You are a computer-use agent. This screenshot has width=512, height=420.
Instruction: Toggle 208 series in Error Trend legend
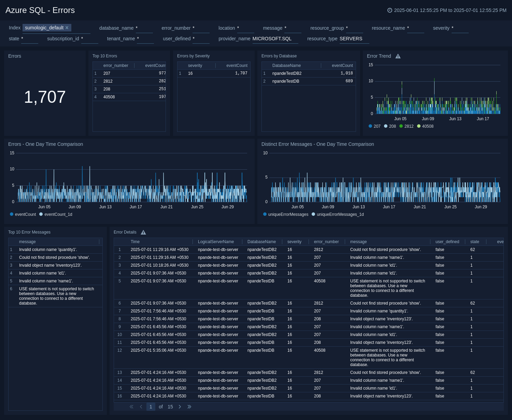pyautogui.click(x=390, y=126)
